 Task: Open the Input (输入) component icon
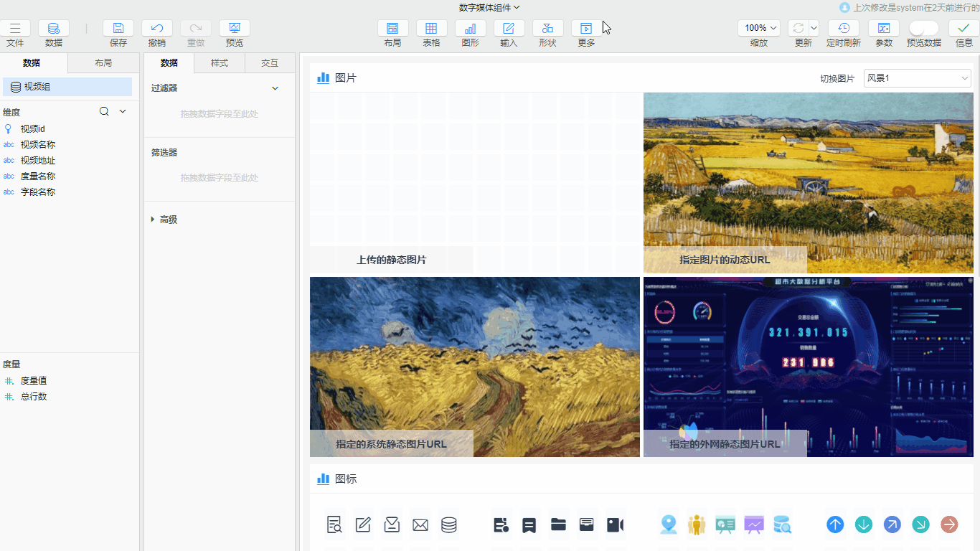tap(509, 29)
